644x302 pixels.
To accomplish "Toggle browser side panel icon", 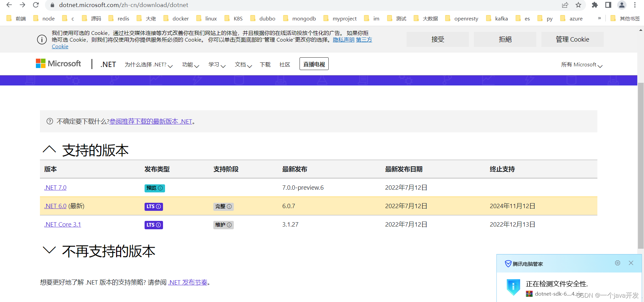I will [x=608, y=5].
